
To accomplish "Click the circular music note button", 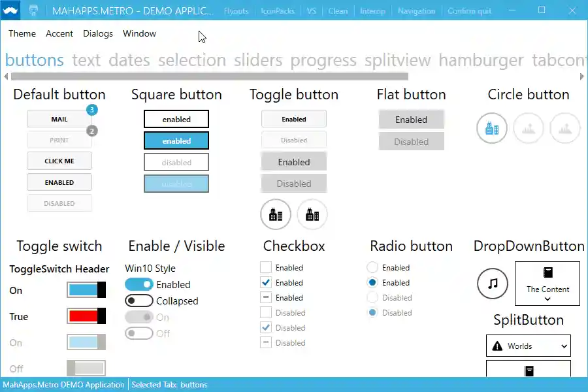I will 493,284.
